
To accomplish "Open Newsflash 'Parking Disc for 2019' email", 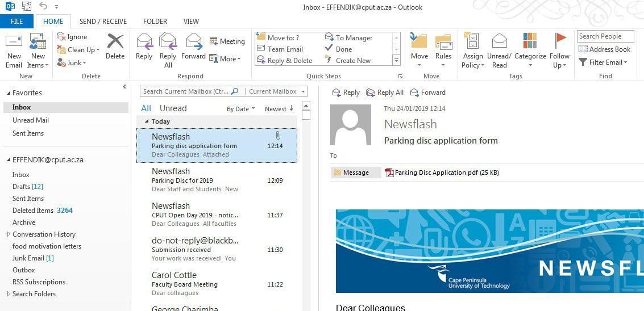I will pyautogui.click(x=217, y=180).
